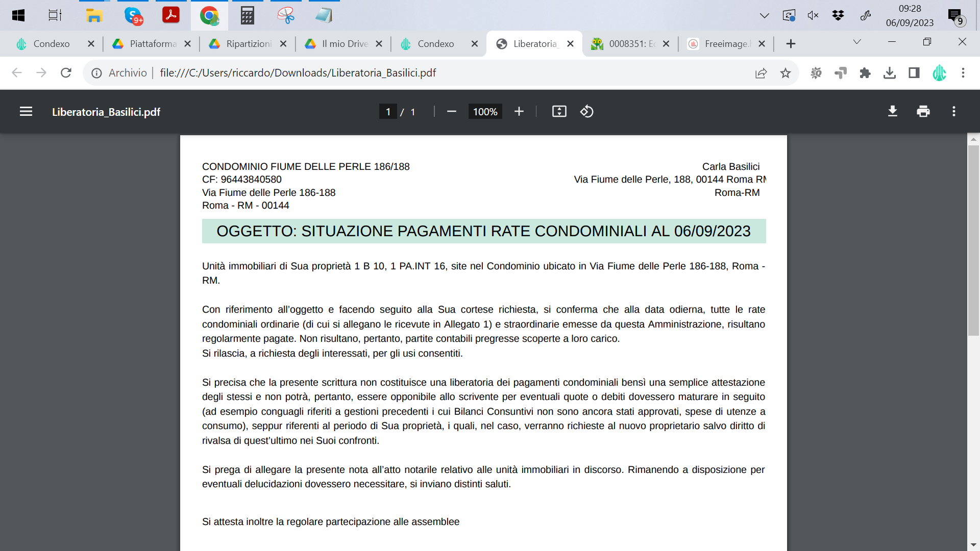Share this page
980x551 pixels.
click(761, 73)
